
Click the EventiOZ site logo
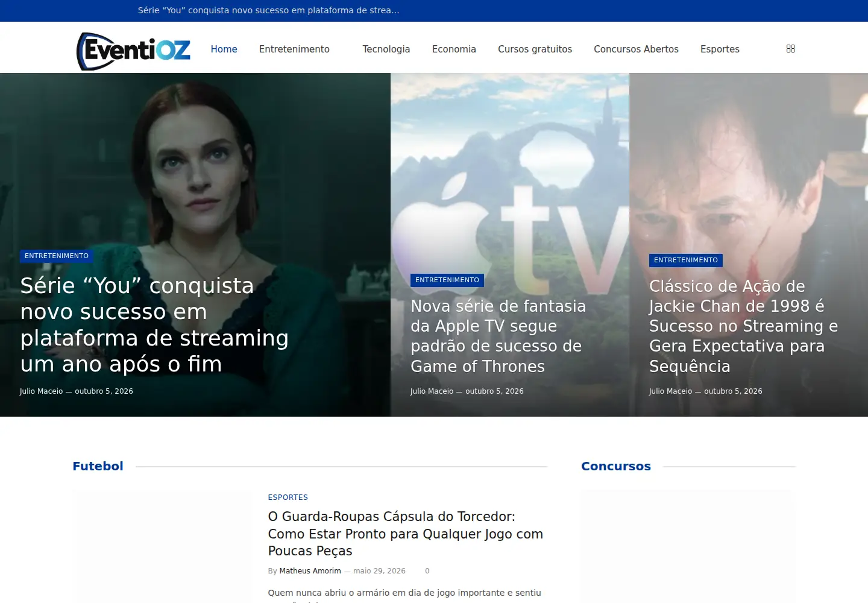133,50
